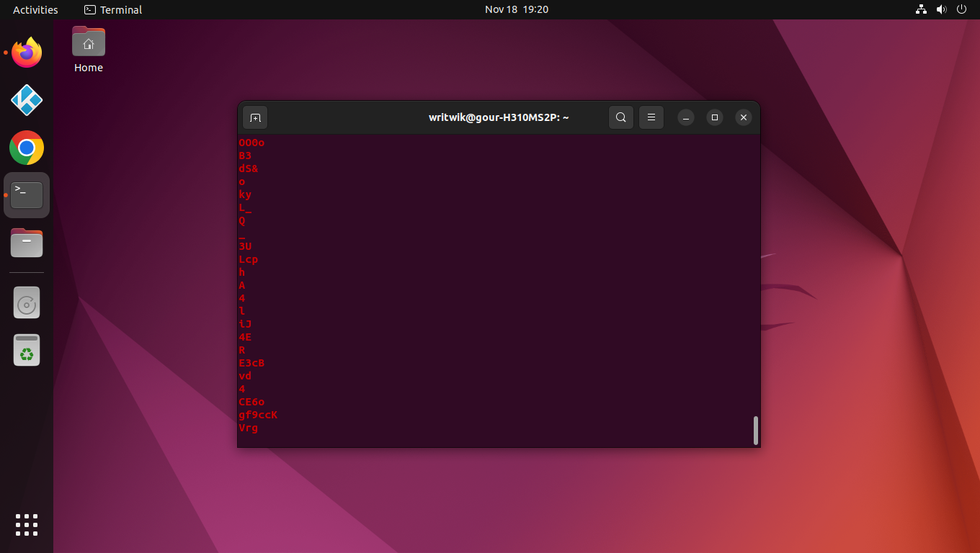Open the terminal search tool
This screenshot has height=553, width=980.
point(620,117)
